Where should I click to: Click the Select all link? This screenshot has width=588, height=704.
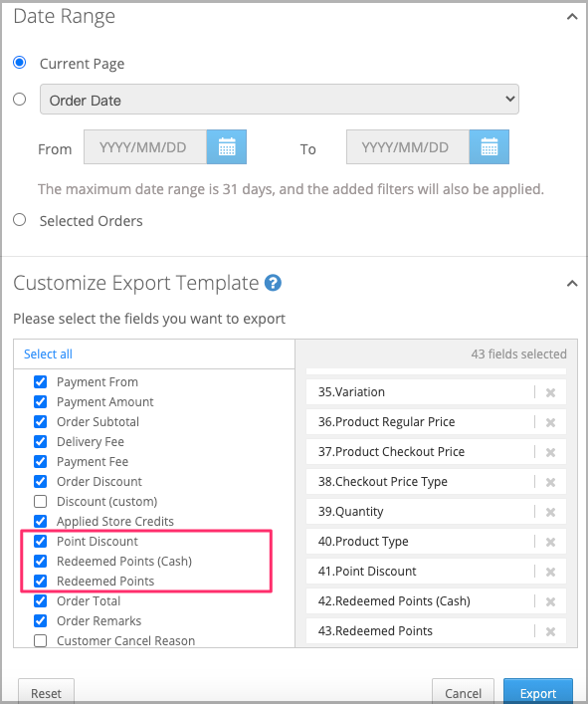48,353
